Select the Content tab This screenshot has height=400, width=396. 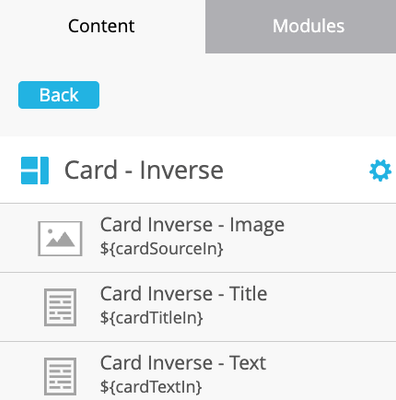coord(102,26)
